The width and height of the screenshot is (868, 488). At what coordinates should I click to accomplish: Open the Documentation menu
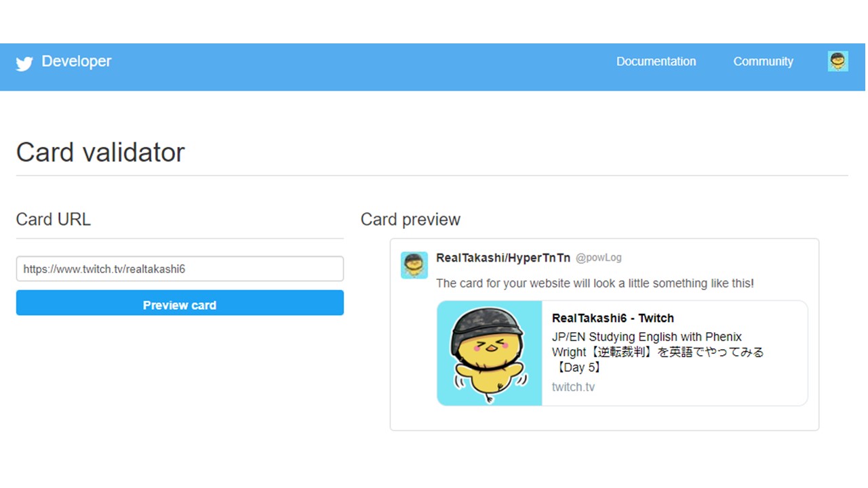coord(656,62)
